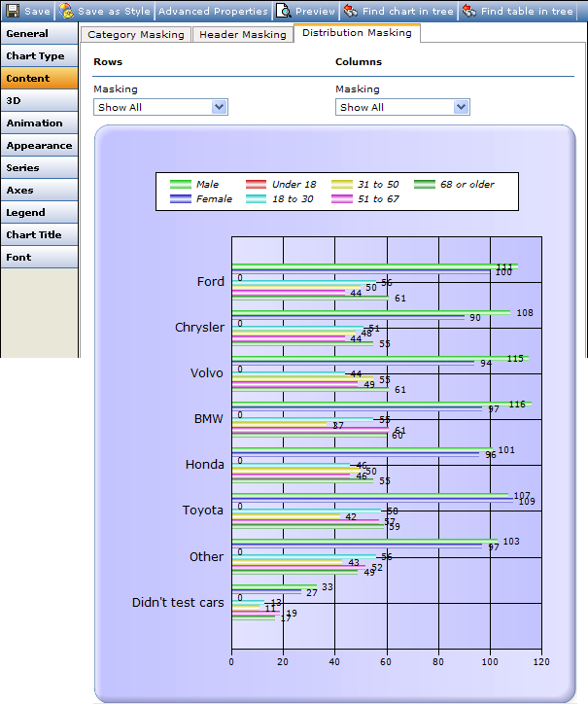This screenshot has height=705, width=588.
Task: Open the Font section
Action: tap(39, 257)
